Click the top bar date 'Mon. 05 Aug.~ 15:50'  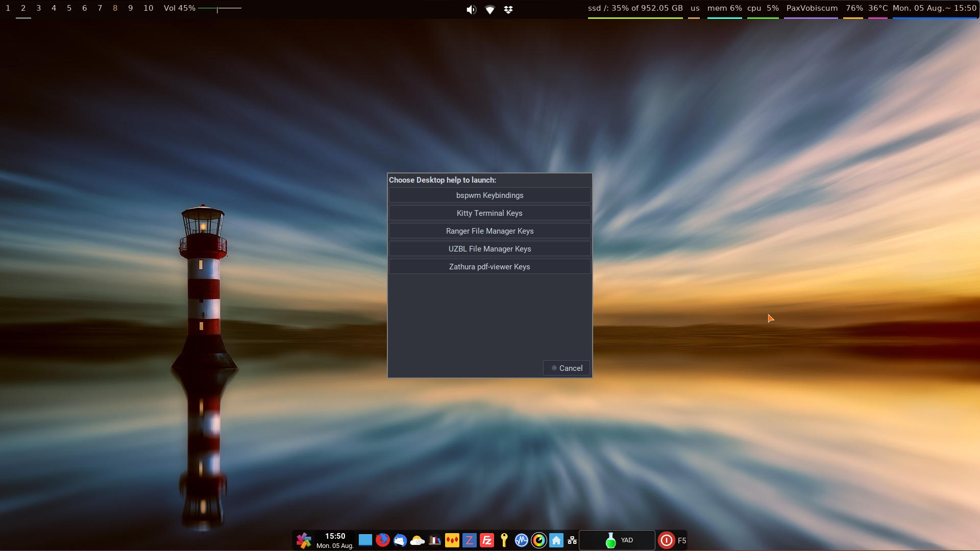tap(935, 8)
